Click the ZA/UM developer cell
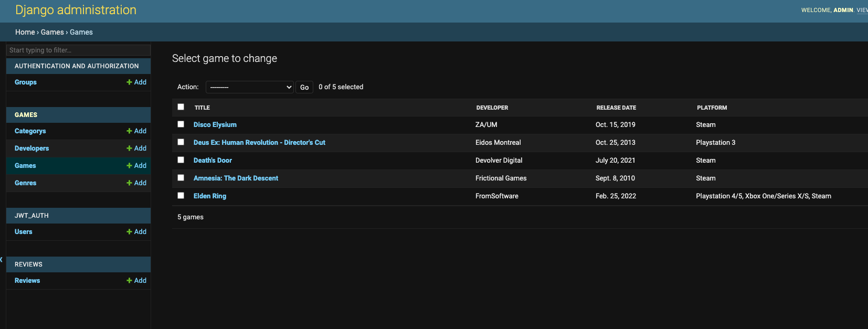Image resolution: width=868 pixels, height=329 pixels. click(x=486, y=125)
